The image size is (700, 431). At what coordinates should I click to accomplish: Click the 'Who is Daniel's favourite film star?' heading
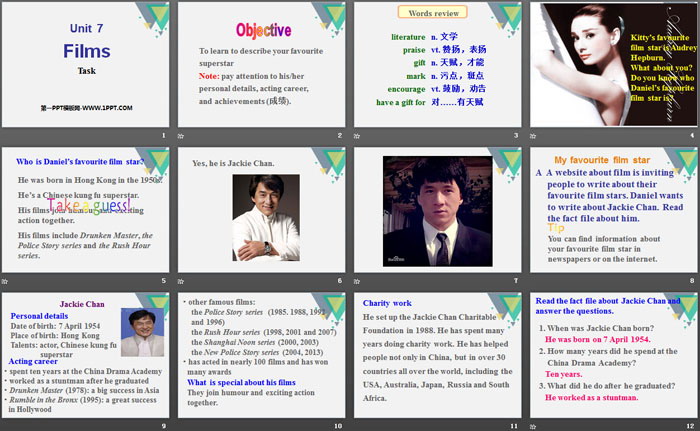pos(80,161)
